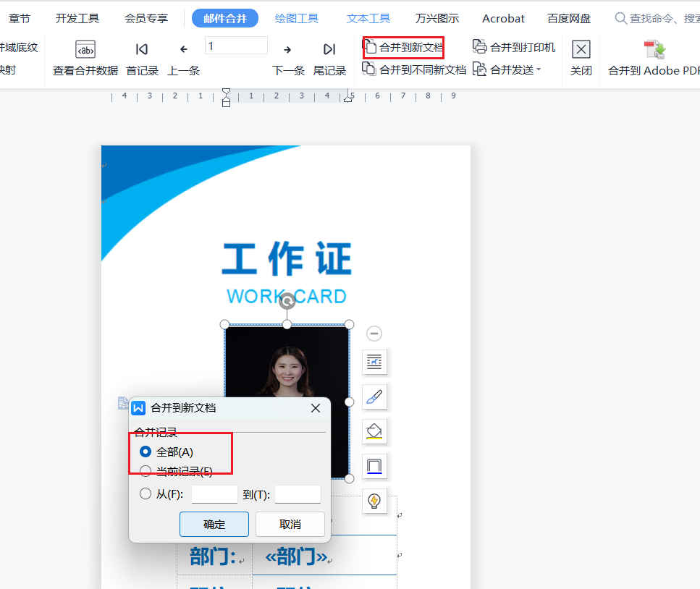Collapse the floating picture toolbar minus button
The height and width of the screenshot is (589, 700).
click(x=374, y=334)
